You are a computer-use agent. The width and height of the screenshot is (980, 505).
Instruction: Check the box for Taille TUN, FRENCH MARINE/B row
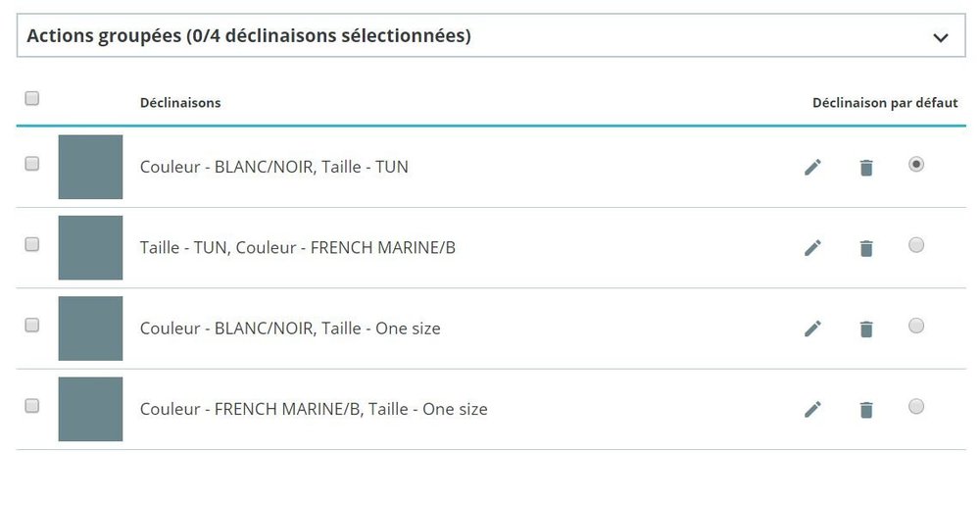click(32, 244)
